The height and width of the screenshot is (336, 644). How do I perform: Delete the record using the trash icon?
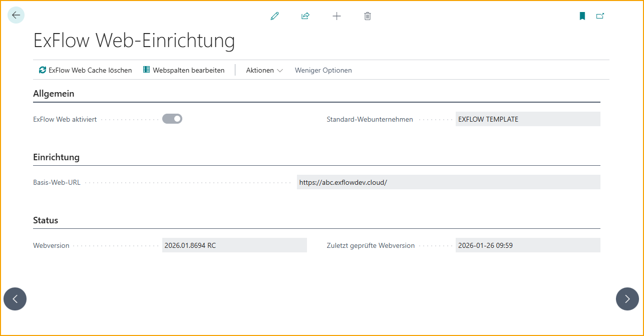coord(367,16)
